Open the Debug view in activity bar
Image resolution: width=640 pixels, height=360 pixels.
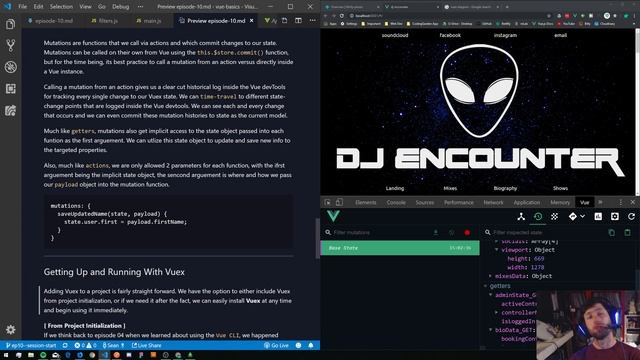11,67
